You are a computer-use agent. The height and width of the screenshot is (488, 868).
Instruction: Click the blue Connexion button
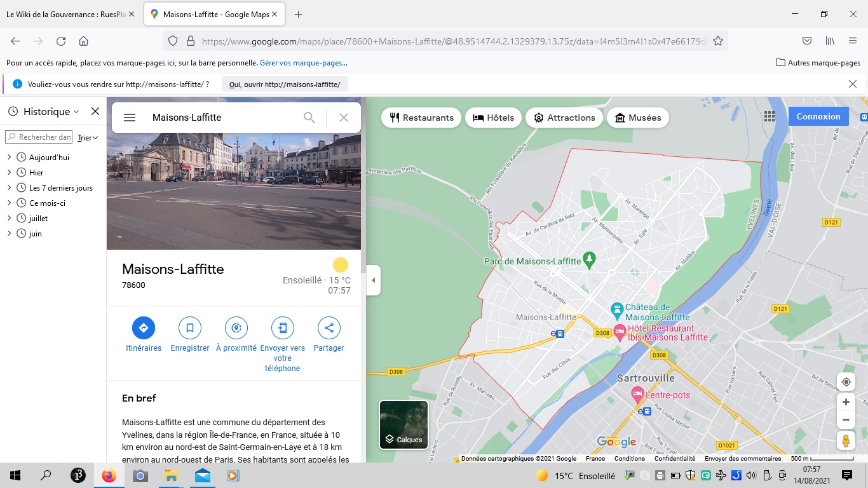point(818,116)
